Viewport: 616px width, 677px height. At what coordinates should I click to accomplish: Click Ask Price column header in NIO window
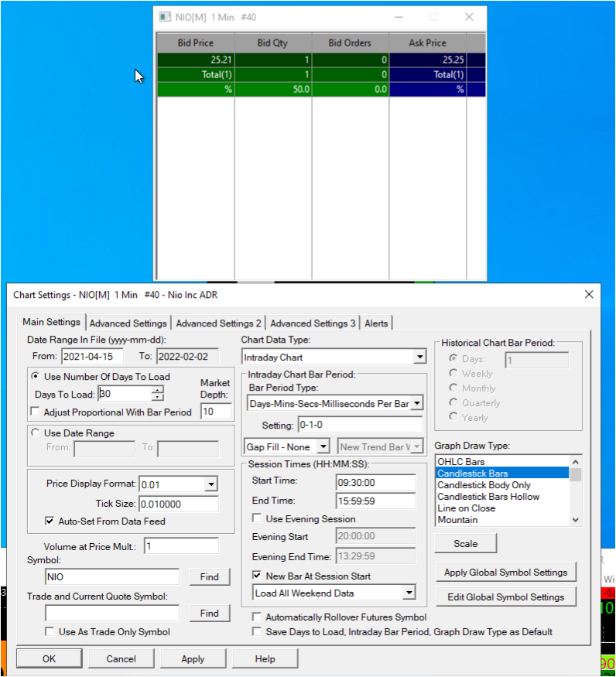click(x=428, y=43)
